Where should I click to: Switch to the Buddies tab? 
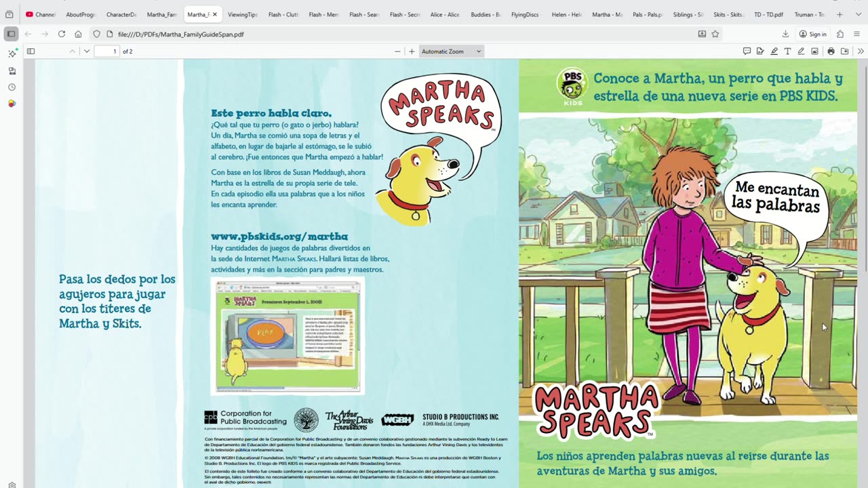click(x=486, y=14)
